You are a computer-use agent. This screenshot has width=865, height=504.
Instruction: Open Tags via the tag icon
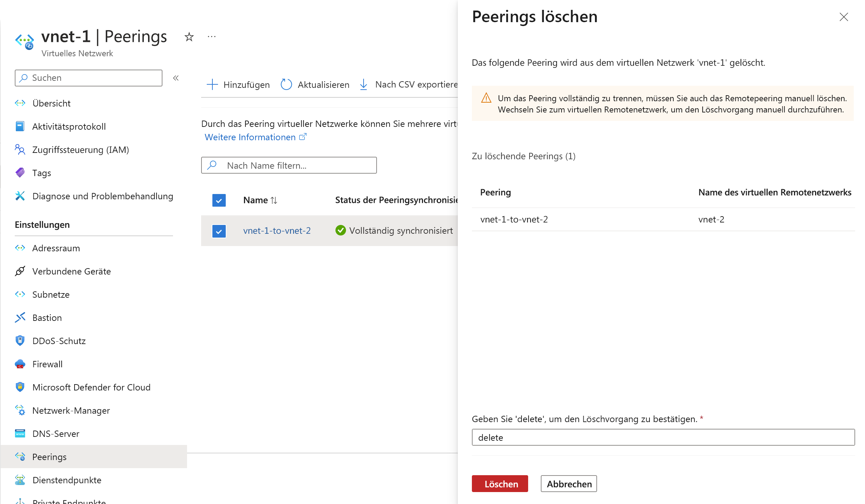[x=20, y=173]
